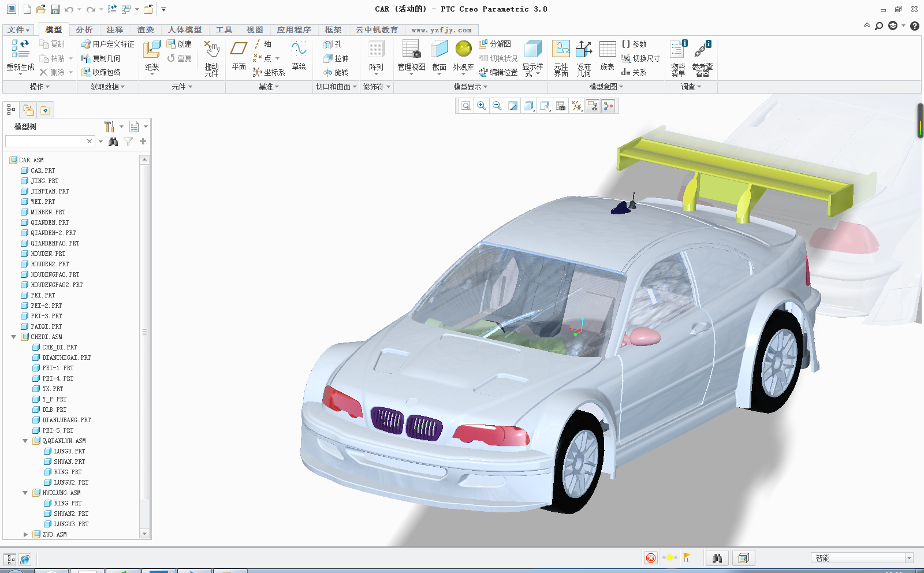
Task: Open the 文件 menu
Action: tap(18, 30)
